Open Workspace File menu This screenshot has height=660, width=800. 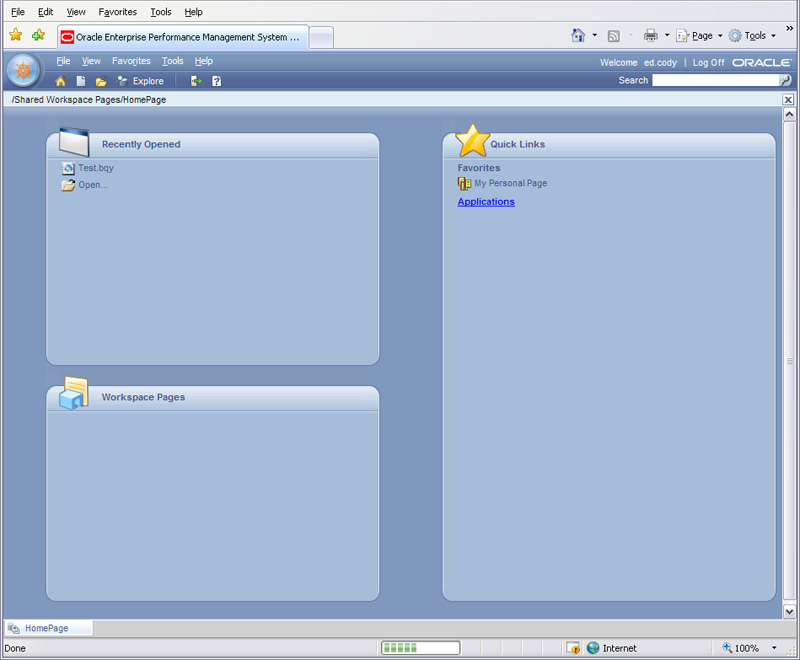tap(63, 61)
